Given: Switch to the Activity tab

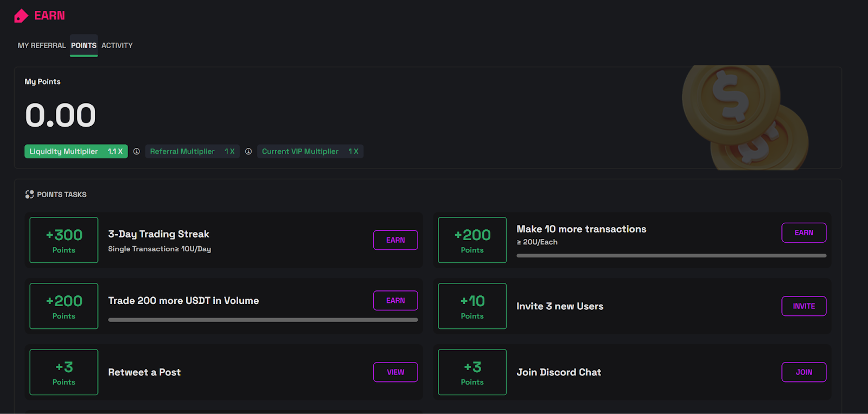Looking at the screenshot, I should pyautogui.click(x=117, y=46).
